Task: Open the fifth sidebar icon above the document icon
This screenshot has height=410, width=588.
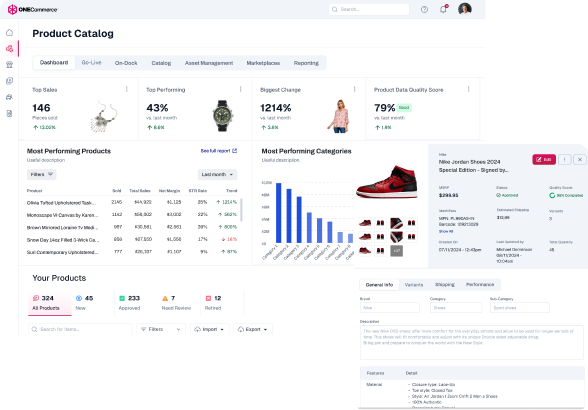Action: (x=9, y=97)
